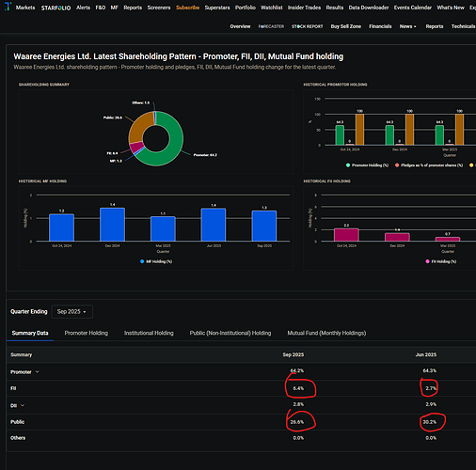Open the Markets menu
The image size is (476, 470).
point(25,8)
